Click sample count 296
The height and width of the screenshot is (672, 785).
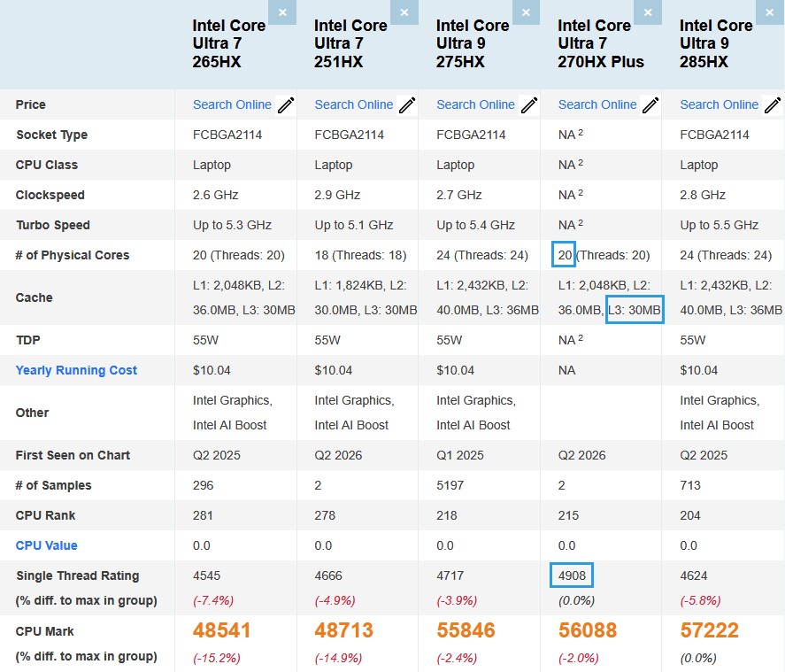[x=203, y=485]
